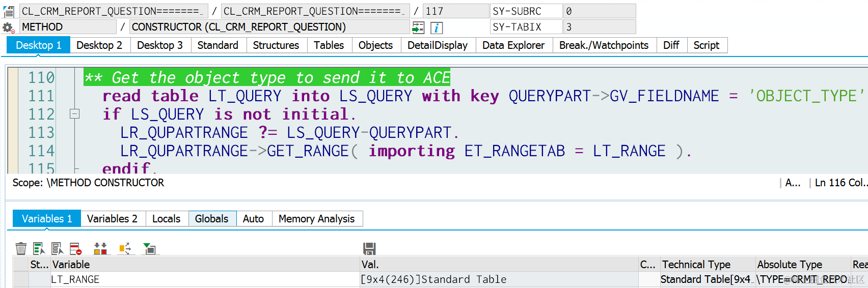Collapse the IF block at line 112
Image resolution: width=868 pixels, height=288 pixels.
click(x=74, y=114)
